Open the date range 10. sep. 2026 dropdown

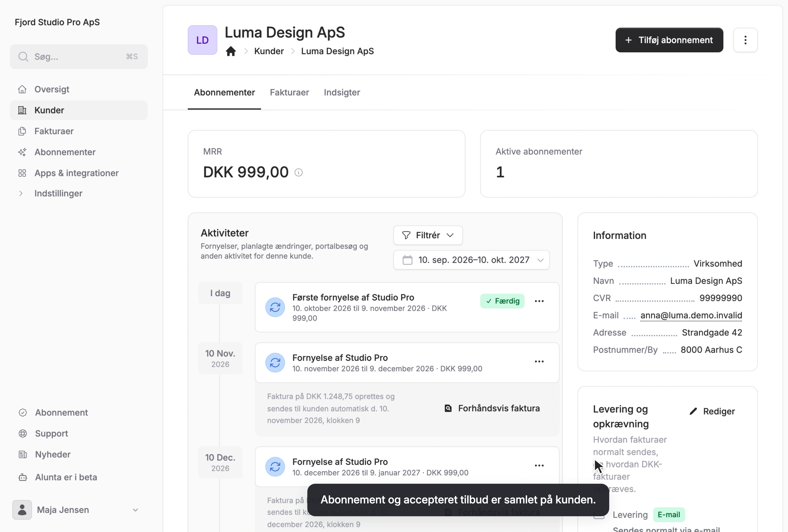(471, 260)
